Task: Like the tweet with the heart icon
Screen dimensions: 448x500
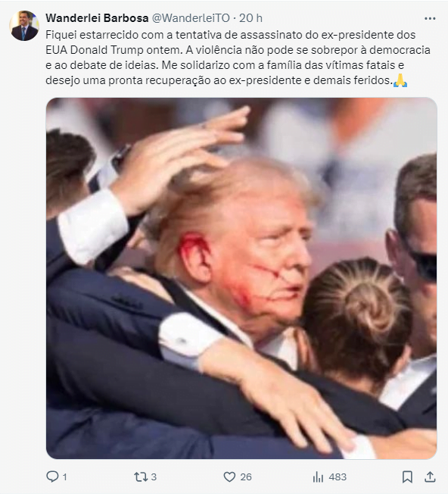Action: pyautogui.click(x=229, y=477)
